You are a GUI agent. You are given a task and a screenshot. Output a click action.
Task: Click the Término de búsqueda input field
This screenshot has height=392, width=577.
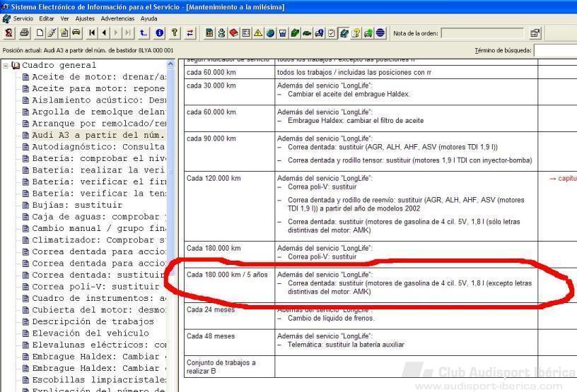tap(555, 50)
